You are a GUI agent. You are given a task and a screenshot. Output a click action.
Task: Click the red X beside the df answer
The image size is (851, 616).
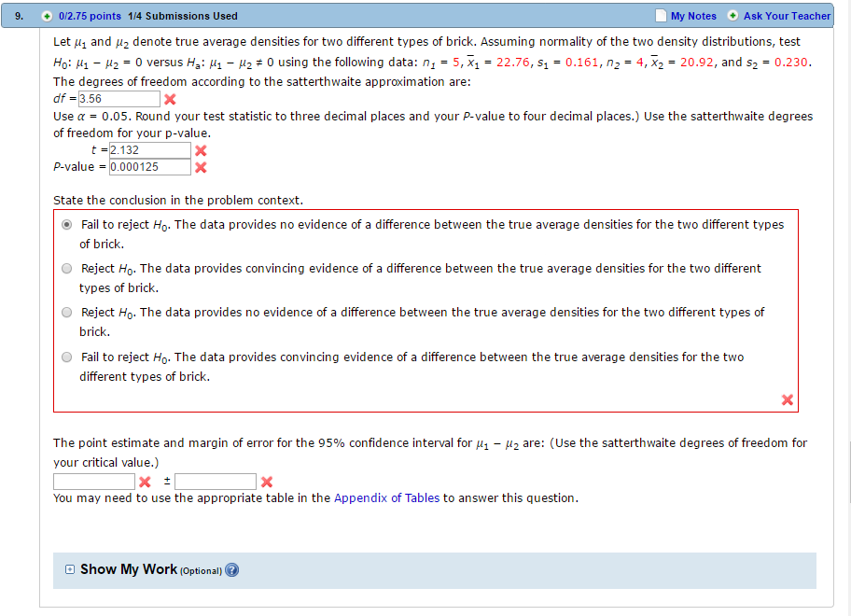(169, 98)
